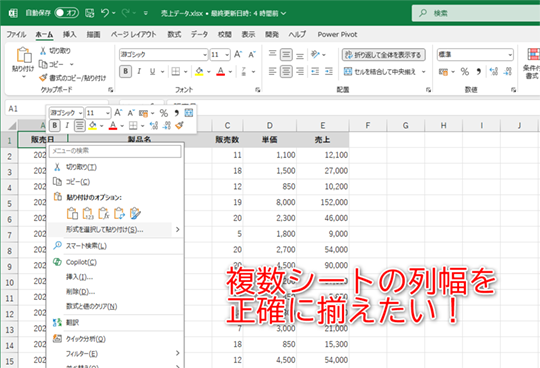Screen dimensions: 540x368
Task: Click the ribbon decrease font size icon
Action: tap(252, 54)
